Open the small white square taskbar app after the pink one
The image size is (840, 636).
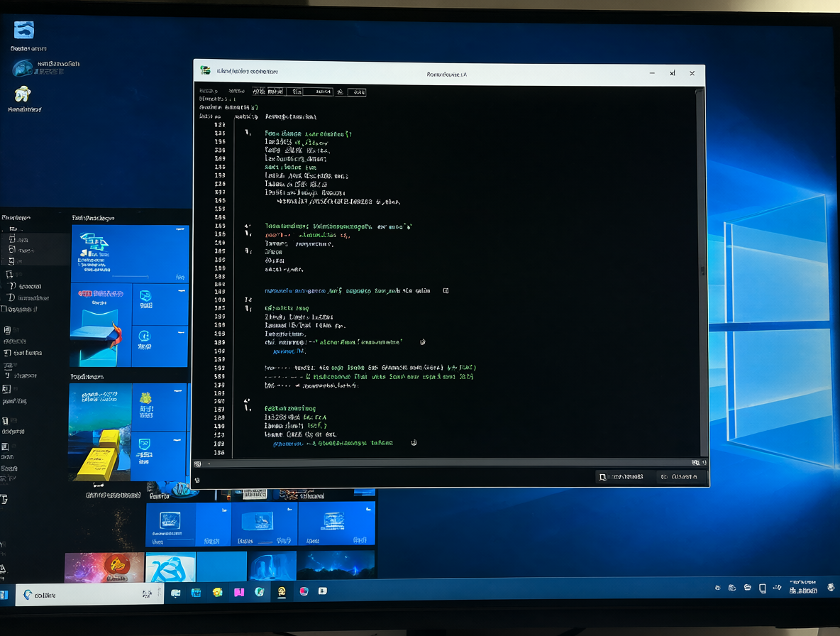(x=323, y=591)
